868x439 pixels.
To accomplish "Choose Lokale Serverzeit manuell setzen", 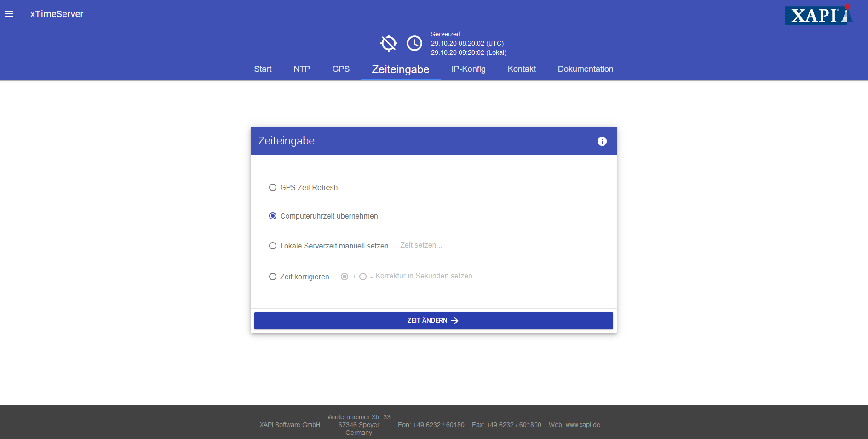I will (273, 246).
